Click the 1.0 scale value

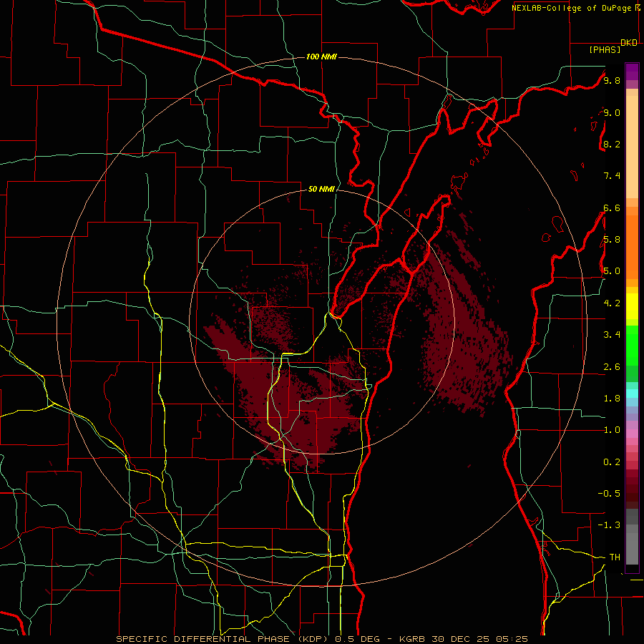click(x=612, y=430)
